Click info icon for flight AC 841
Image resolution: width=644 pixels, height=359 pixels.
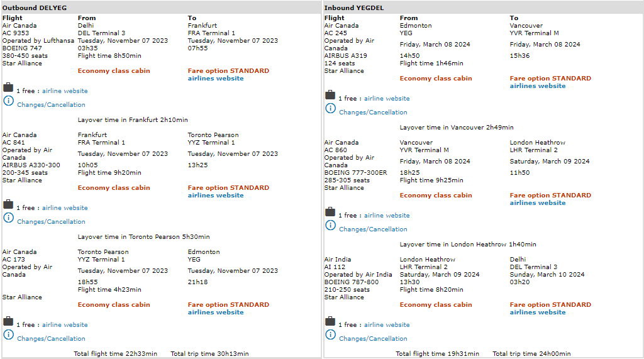(8, 218)
